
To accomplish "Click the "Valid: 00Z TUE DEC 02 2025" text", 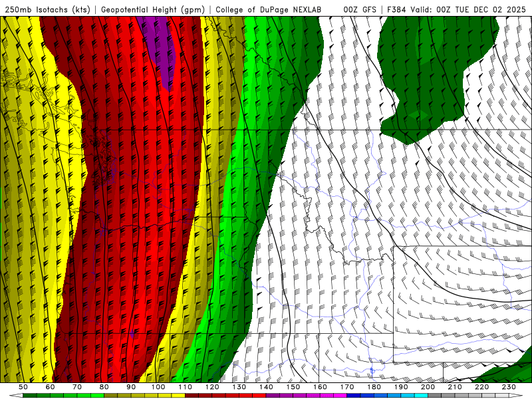I will pyautogui.click(x=468, y=9).
